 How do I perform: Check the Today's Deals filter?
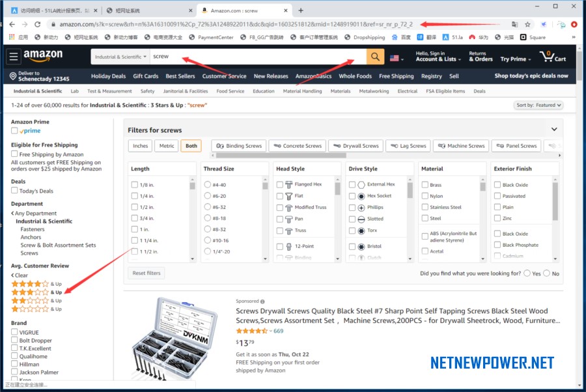point(14,191)
